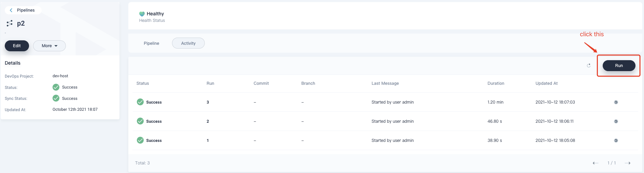
Task: Click the Health Status label
Action: click(x=152, y=21)
